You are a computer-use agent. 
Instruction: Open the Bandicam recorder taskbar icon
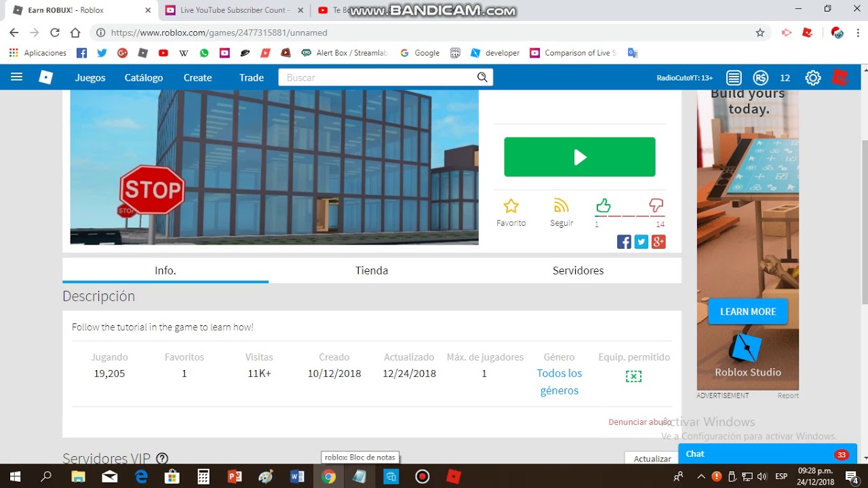point(422,476)
